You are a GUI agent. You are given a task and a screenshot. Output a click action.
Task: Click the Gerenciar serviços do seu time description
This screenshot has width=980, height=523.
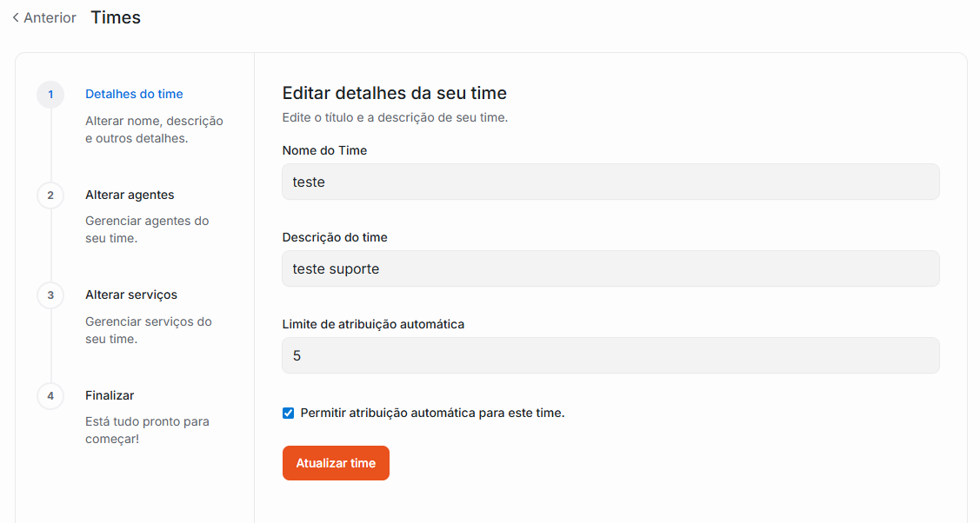148,330
